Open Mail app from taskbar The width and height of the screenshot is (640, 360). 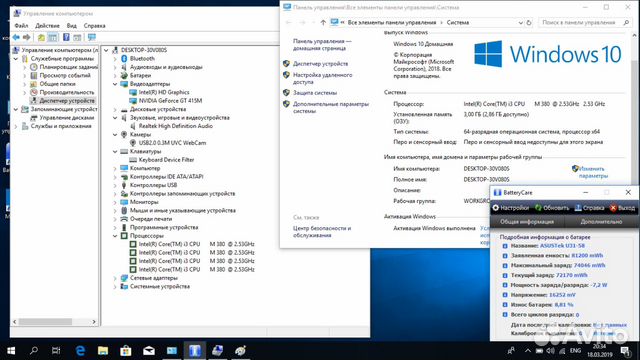click(149, 351)
